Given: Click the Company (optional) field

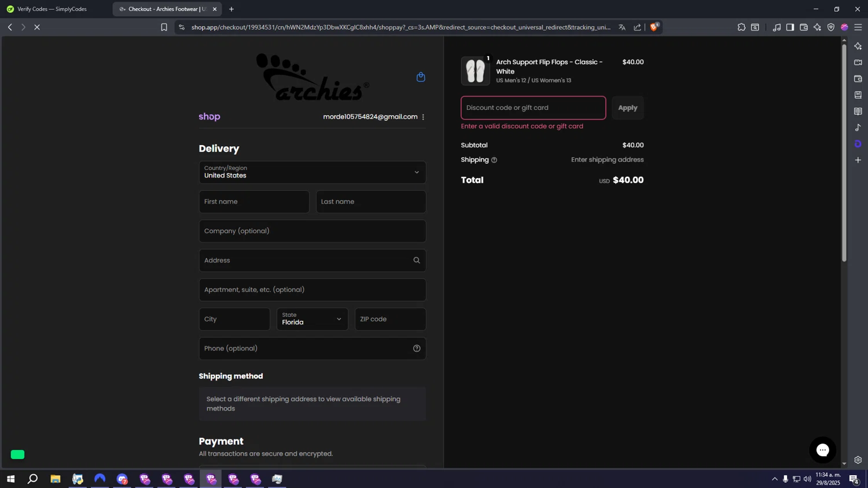Looking at the screenshot, I should click(x=312, y=231).
